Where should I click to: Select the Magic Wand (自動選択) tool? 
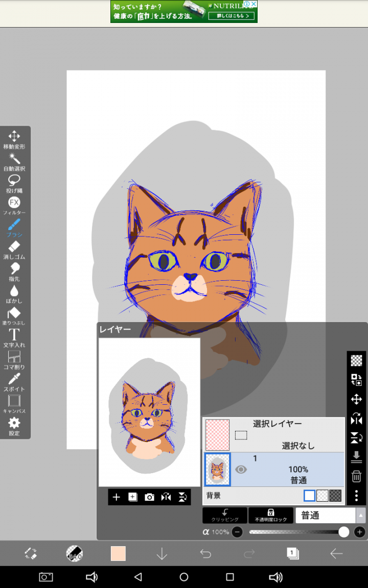coord(14,161)
